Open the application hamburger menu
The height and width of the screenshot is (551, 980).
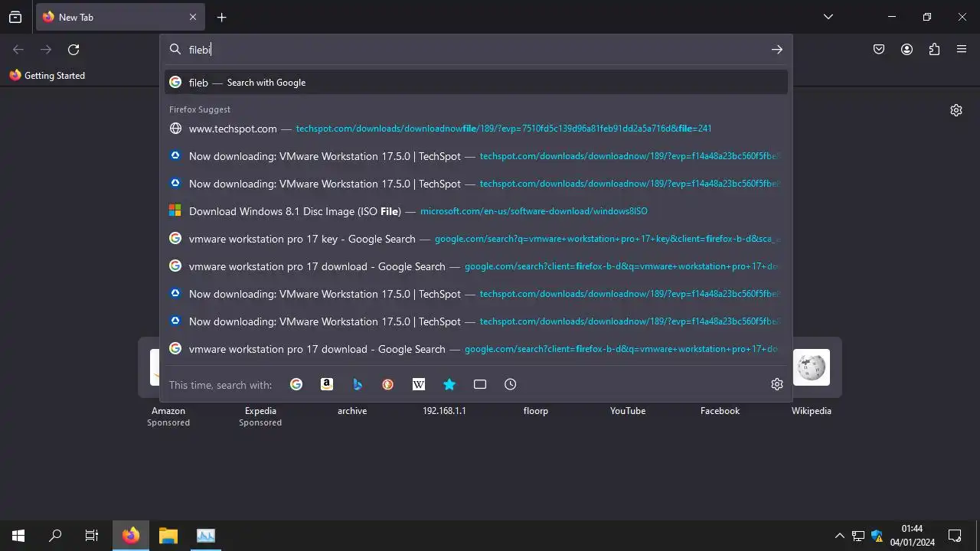962,50
